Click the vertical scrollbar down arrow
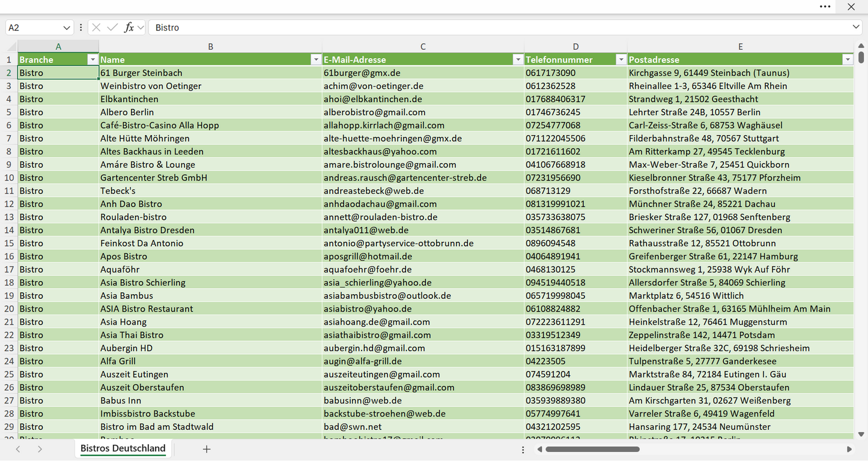 pyautogui.click(x=861, y=434)
